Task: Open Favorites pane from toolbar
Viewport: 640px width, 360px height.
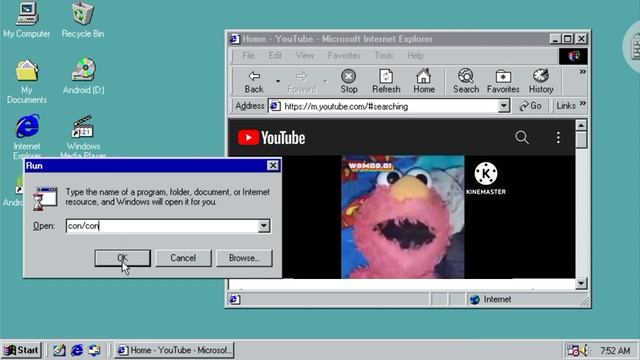Action: coord(503,82)
